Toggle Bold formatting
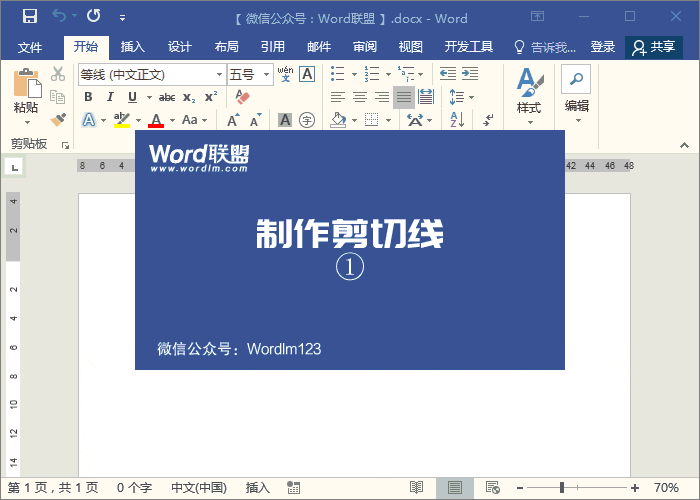Screen dimensions: 700x500 [88, 97]
